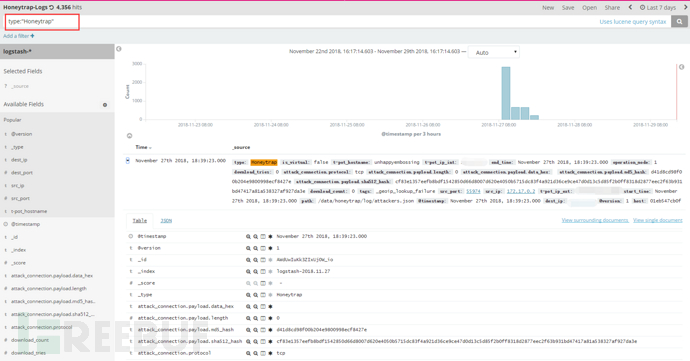Filter for the @version value 1

click(248, 248)
